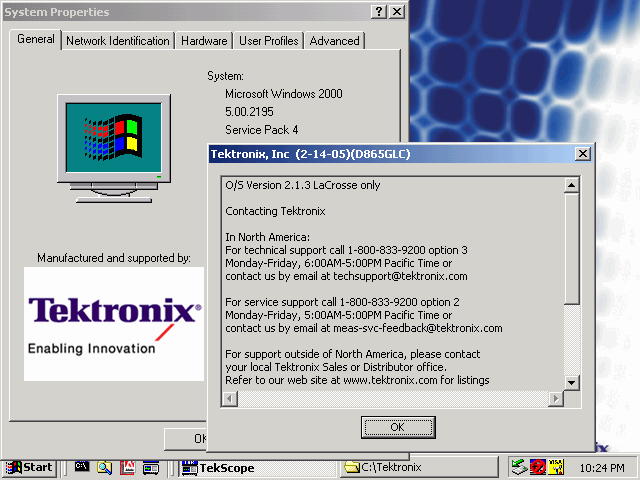This screenshot has width=640, height=480.
Task: Switch to C:\Tektronix folder taskbar button
Action: click(x=420, y=467)
